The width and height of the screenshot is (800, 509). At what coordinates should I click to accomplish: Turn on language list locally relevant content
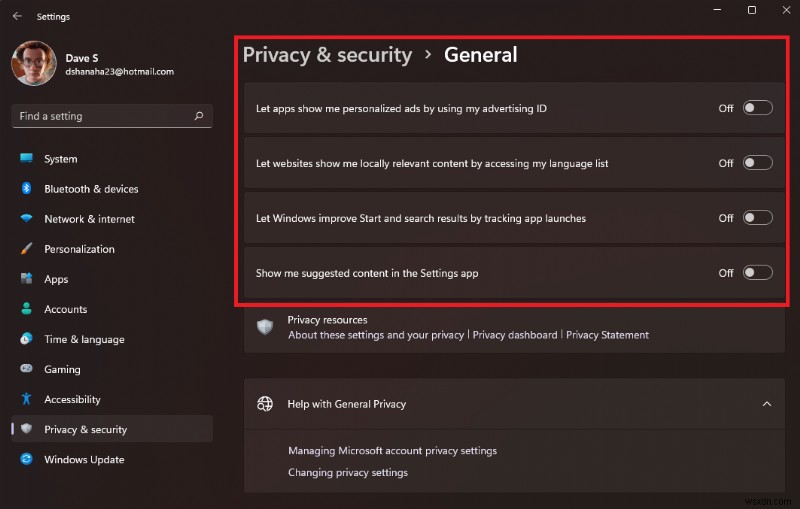point(758,163)
